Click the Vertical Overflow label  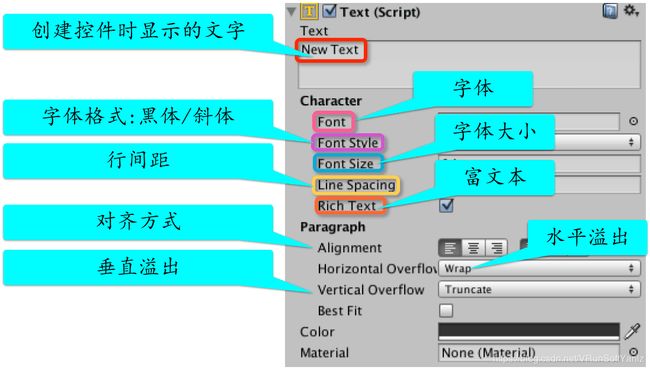click(x=371, y=290)
